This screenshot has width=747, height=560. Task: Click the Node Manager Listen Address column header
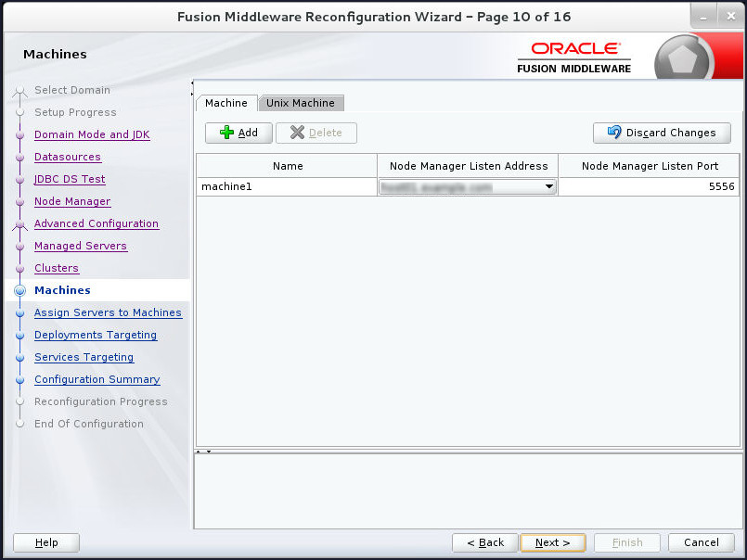pos(468,166)
